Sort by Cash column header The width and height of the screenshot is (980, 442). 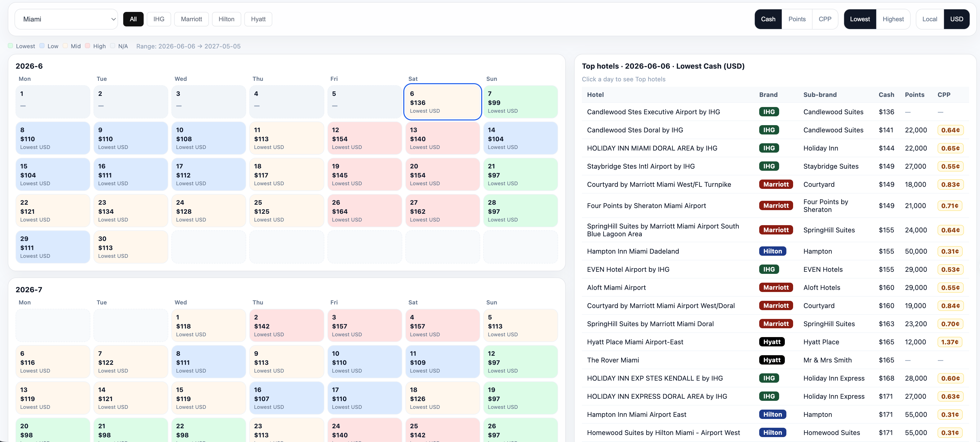coord(886,95)
